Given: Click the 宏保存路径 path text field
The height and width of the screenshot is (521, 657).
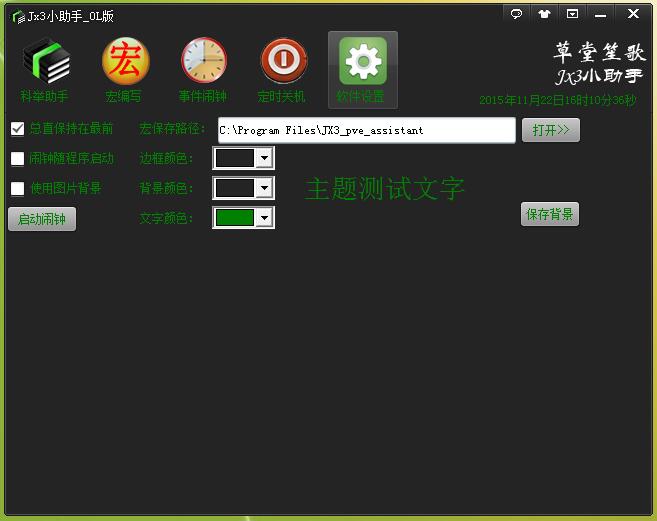Looking at the screenshot, I should (x=365, y=130).
